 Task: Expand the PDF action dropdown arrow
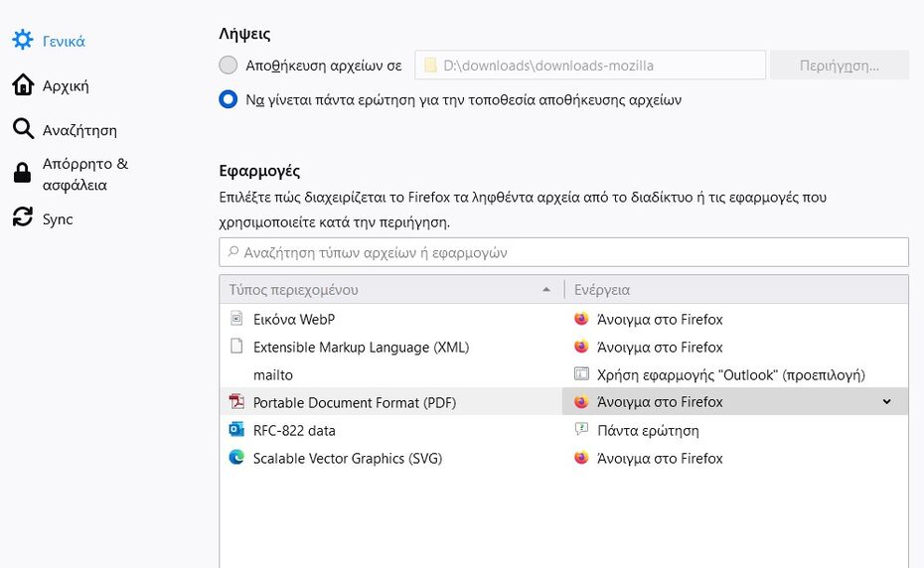coord(887,402)
